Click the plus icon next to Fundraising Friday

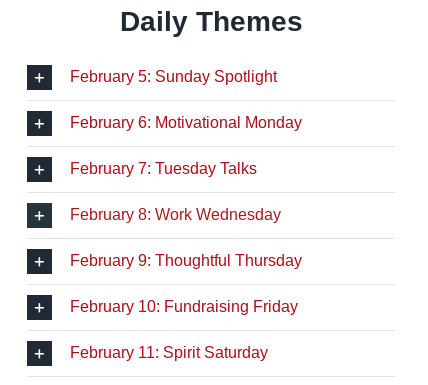tap(39, 307)
